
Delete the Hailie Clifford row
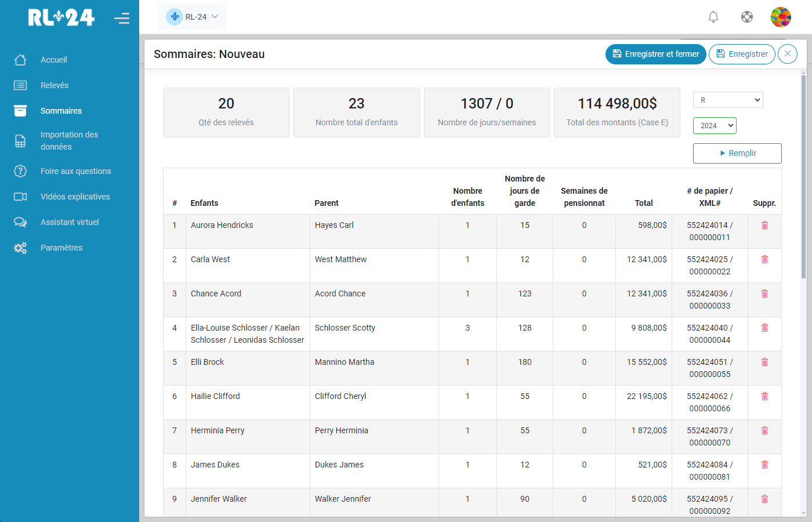[764, 396]
